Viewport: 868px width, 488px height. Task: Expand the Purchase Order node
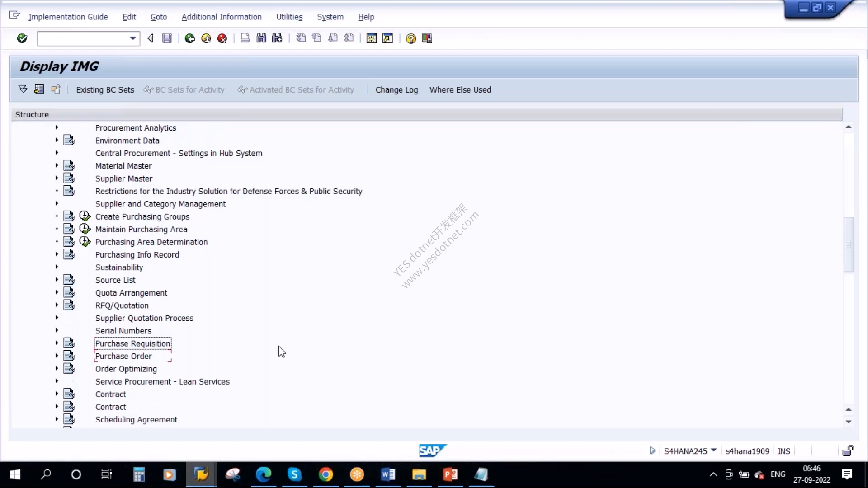click(57, 356)
